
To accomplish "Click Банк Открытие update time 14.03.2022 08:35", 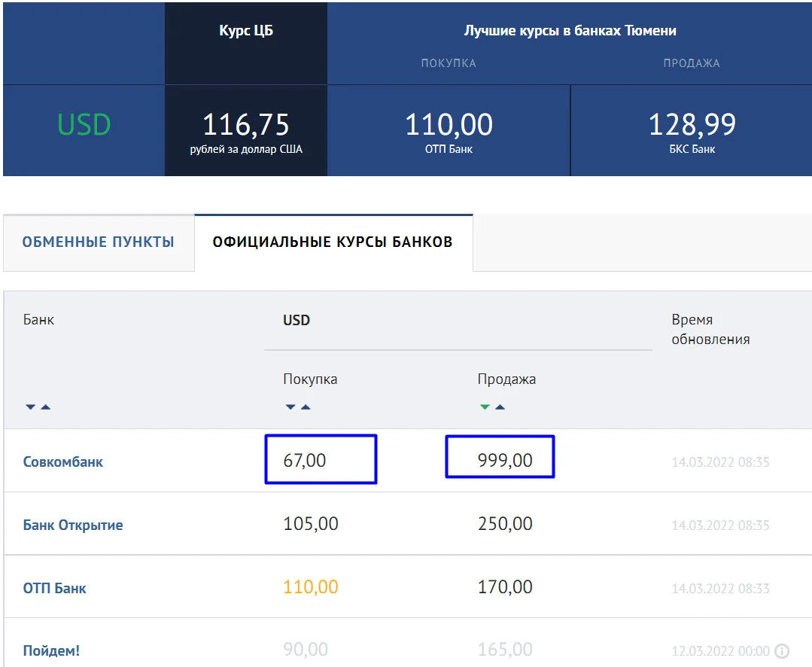I will click(x=720, y=525).
